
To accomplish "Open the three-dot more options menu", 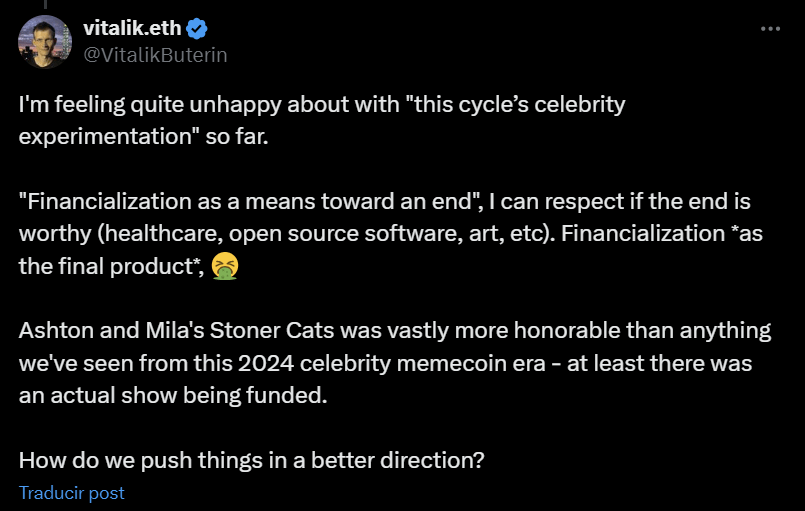I will click(770, 29).
